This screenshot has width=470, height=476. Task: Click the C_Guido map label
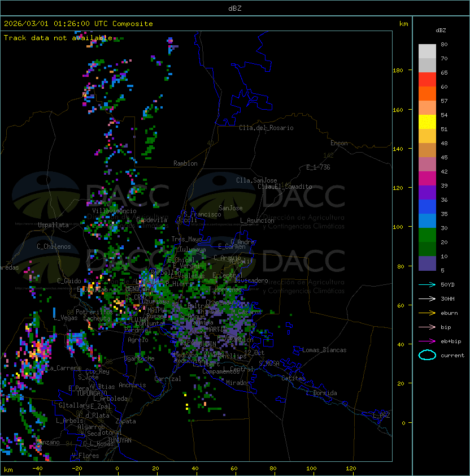(69, 281)
